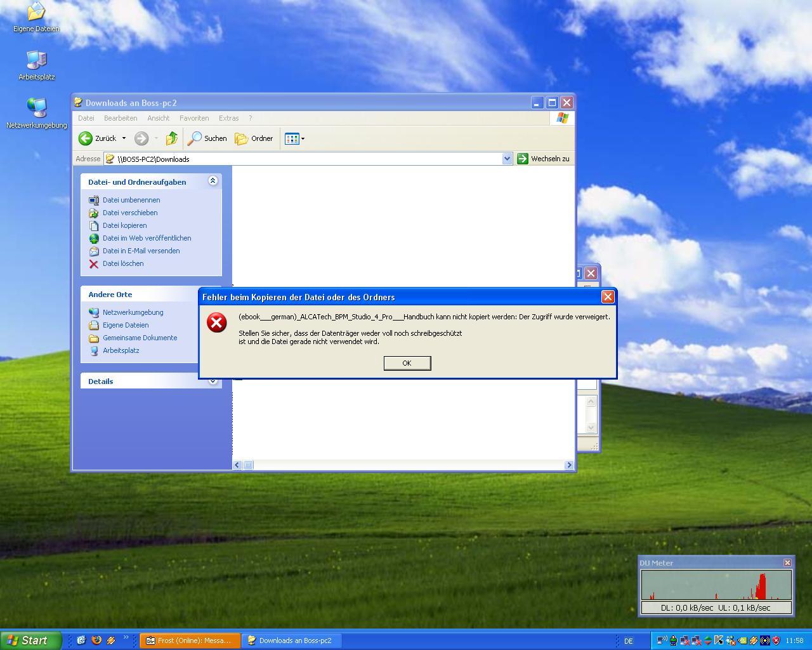Click Datei verschieben link
Image resolution: width=812 pixels, height=650 pixels.
coord(130,213)
